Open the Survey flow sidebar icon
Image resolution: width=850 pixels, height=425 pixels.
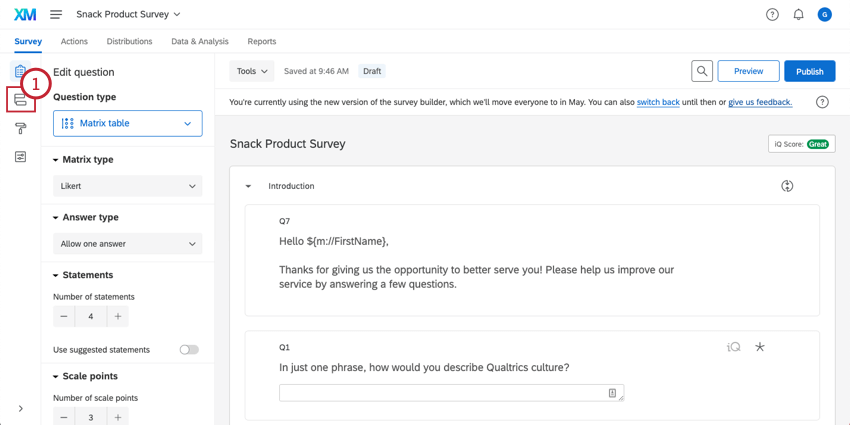coord(20,100)
